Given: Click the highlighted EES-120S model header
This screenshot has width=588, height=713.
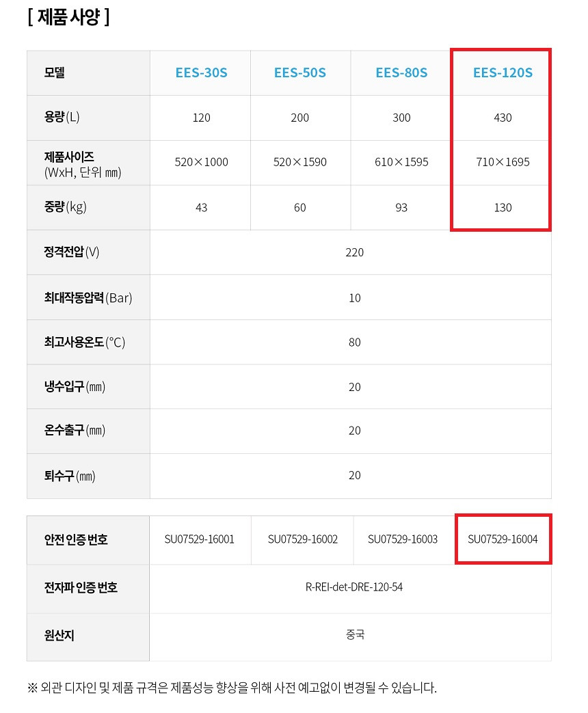Looking at the screenshot, I should [x=503, y=72].
